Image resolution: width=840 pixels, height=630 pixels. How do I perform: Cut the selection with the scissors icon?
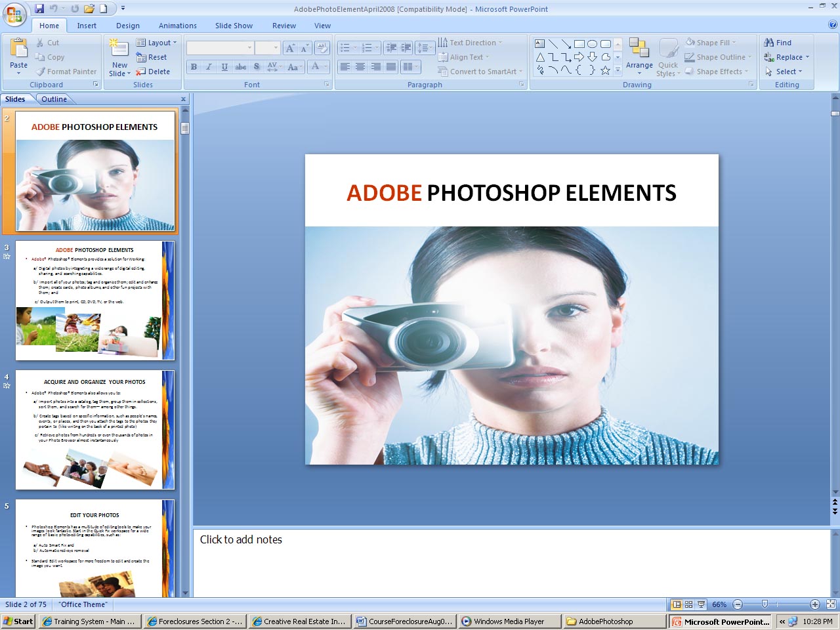[40, 43]
